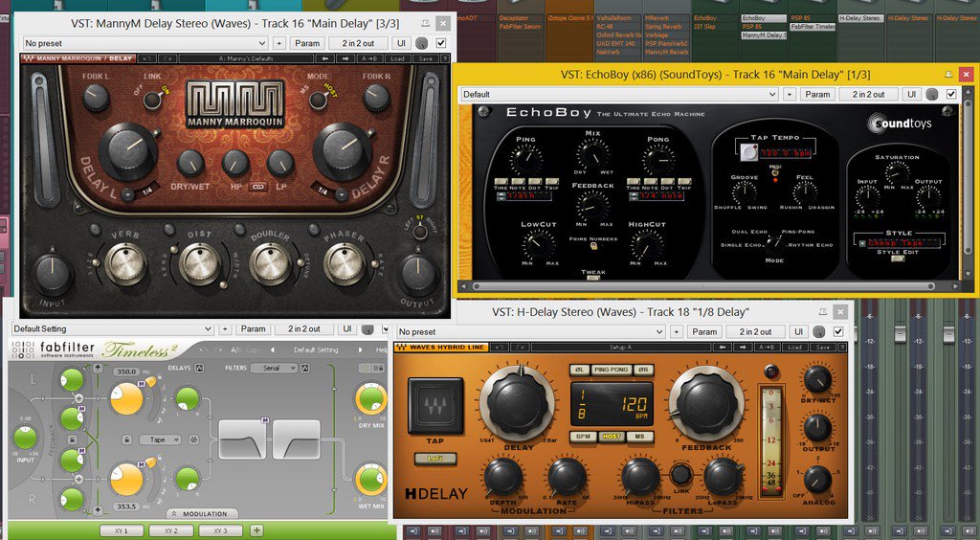Click the DELAYS panel settings icon in Timeless
The width and height of the screenshot is (980, 540).
199,368
